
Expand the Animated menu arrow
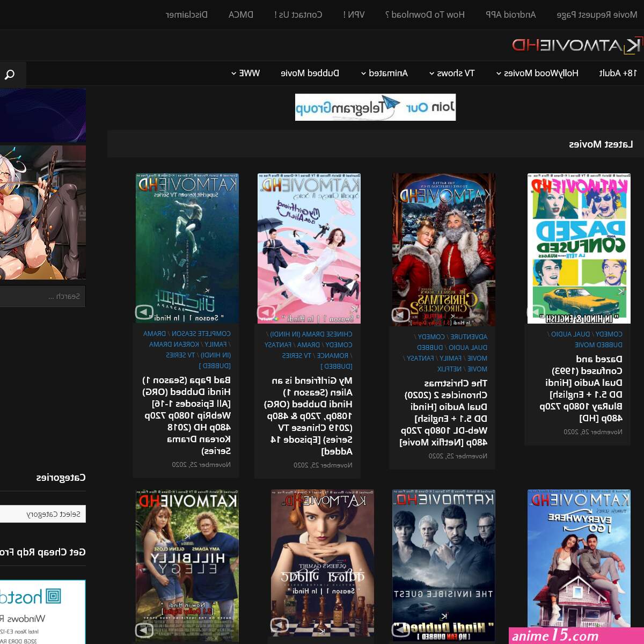[x=363, y=74]
